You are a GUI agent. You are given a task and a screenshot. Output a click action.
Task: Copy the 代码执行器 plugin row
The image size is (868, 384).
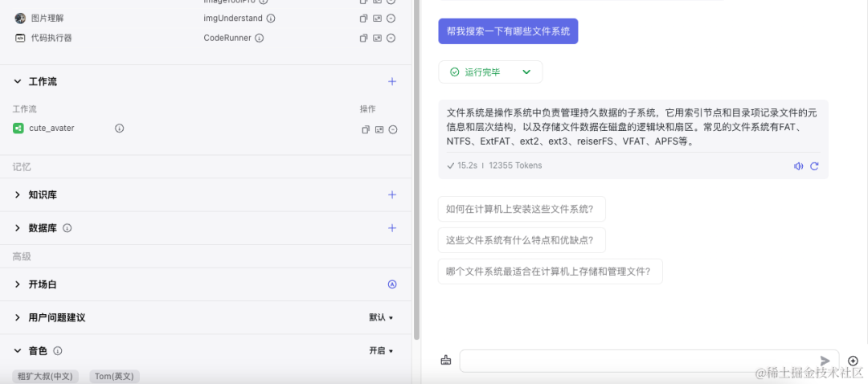364,39
